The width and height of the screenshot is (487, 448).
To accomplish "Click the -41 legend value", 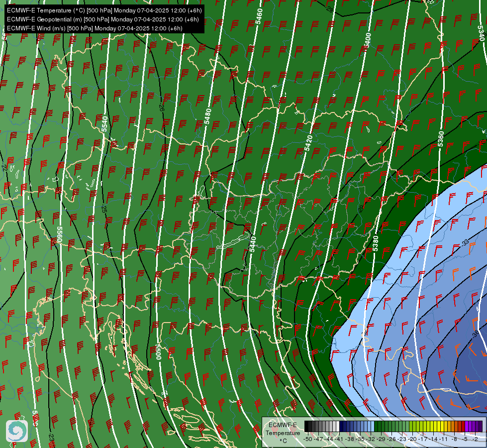I will (x=339, y=439).
